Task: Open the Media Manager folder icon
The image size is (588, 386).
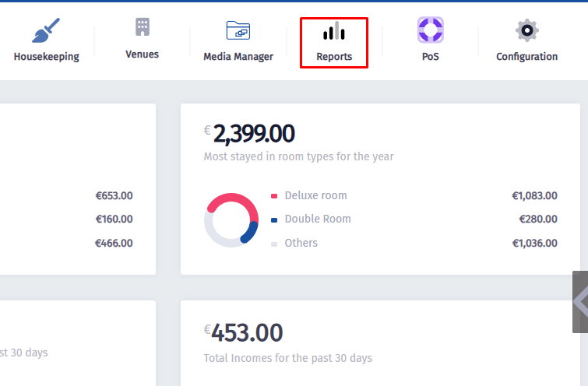Action: [238, 30]
